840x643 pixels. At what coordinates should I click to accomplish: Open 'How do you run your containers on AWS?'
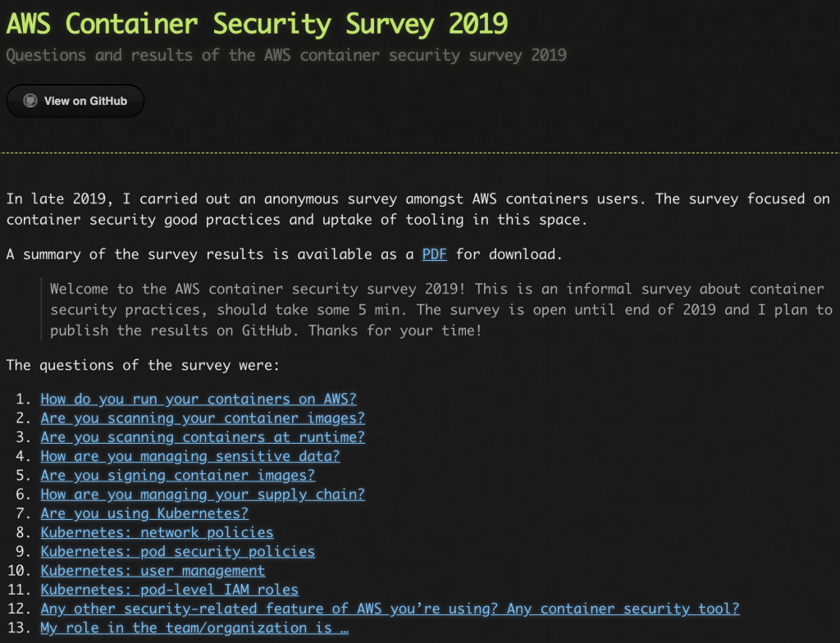tap(199, 399)
